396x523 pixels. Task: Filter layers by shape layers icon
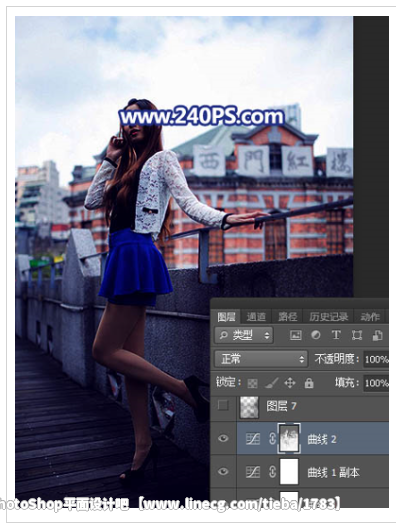(x=357, y=335)
